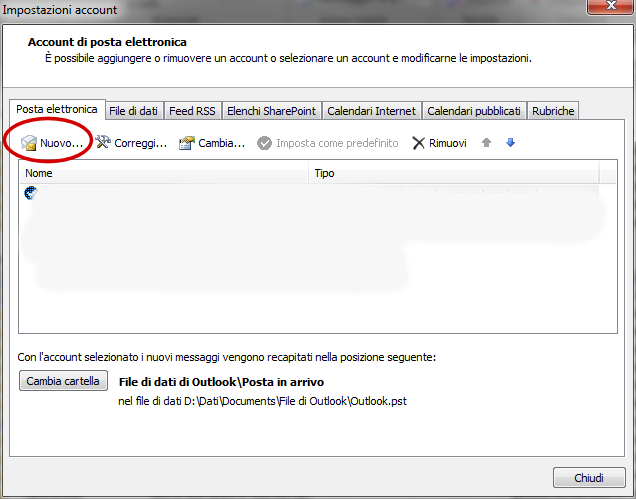636x499 pixels.
Task: Click Imposta come predefinito label
Action: click(x=337, y=143)
